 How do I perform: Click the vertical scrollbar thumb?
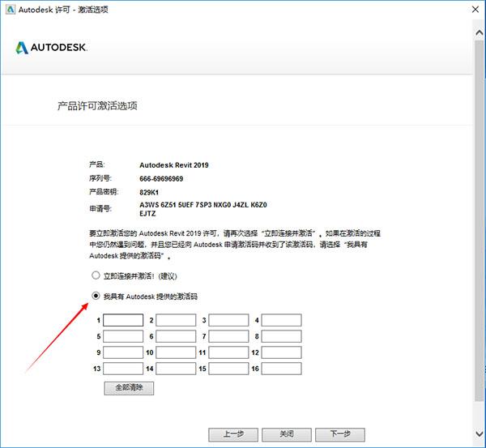coord(480,220)
